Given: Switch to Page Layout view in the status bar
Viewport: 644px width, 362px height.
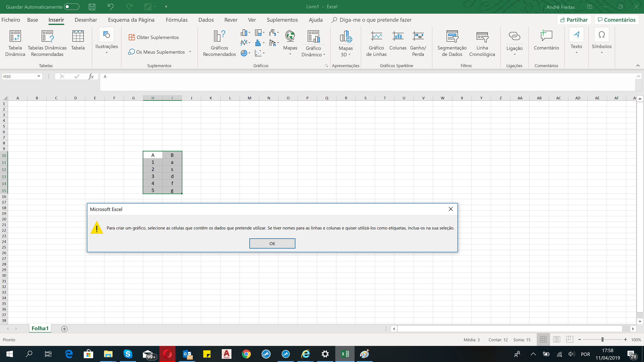Looking at the screenshot, I should (556, 339).
